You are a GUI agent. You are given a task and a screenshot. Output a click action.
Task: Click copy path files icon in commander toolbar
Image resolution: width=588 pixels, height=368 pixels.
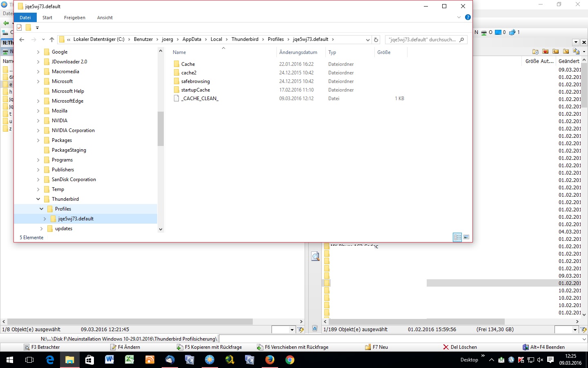coord(576,52)
